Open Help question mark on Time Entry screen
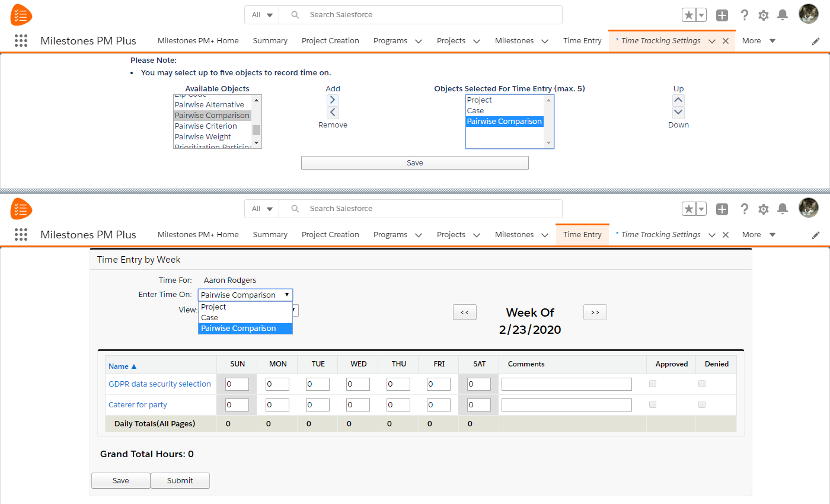The height and width of the screenshot is (504, 830). tap(745, 209)
